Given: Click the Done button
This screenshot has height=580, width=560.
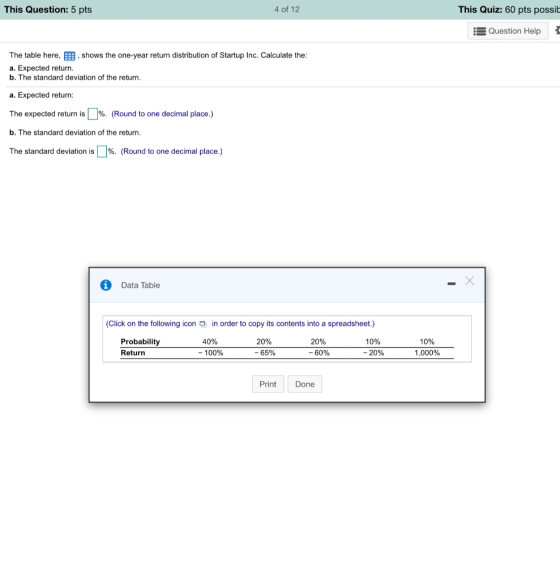Looking at the screenshot, I should (x=304, y=384).
